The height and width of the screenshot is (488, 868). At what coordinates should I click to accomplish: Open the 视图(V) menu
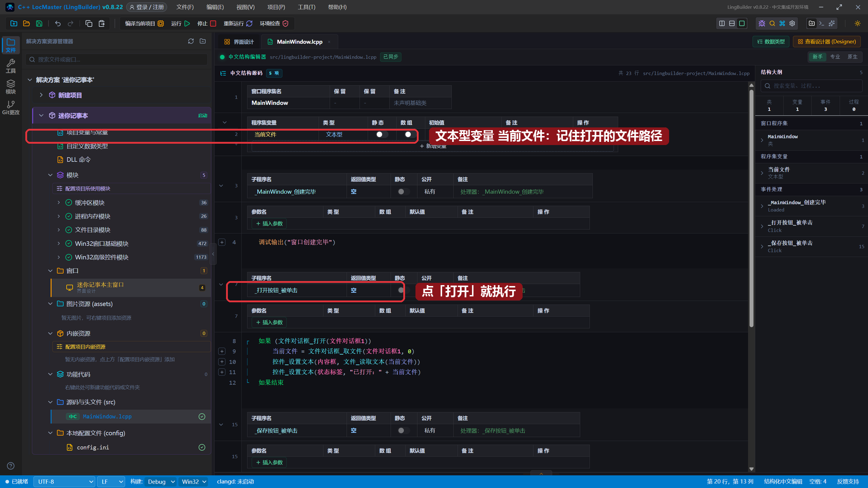pos(245,7)
